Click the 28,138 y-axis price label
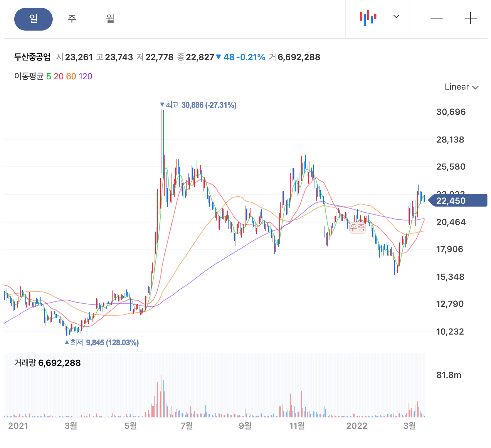This screenshot has height=448, width=491. click(x=450, y=140)
